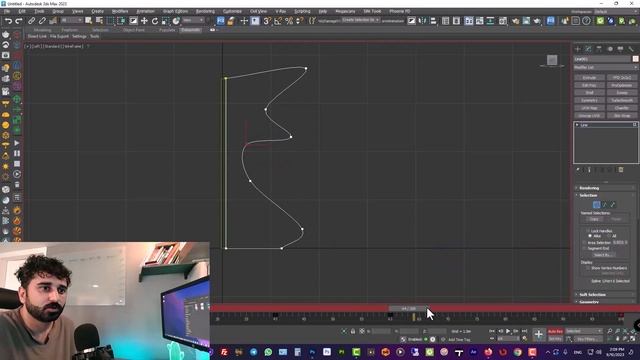640x360 pixels.
Task: Select Vertex sub-object level icon
Action: click(x=596, y=204)
